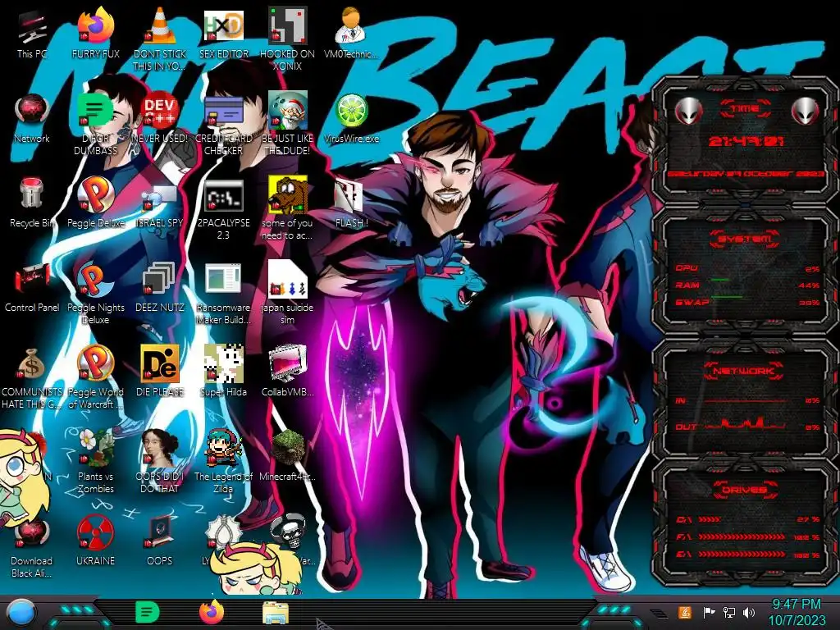Image resolution: width=840 pixels, height=630 pixels.
Task: Click the Action Center flag tray icon
Action: 709,612
